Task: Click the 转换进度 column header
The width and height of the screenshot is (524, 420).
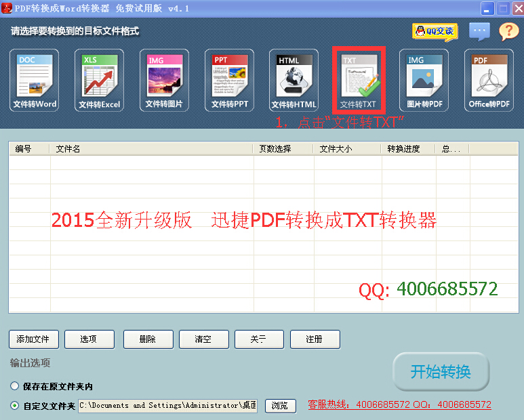Action: (x=408, y=148)
